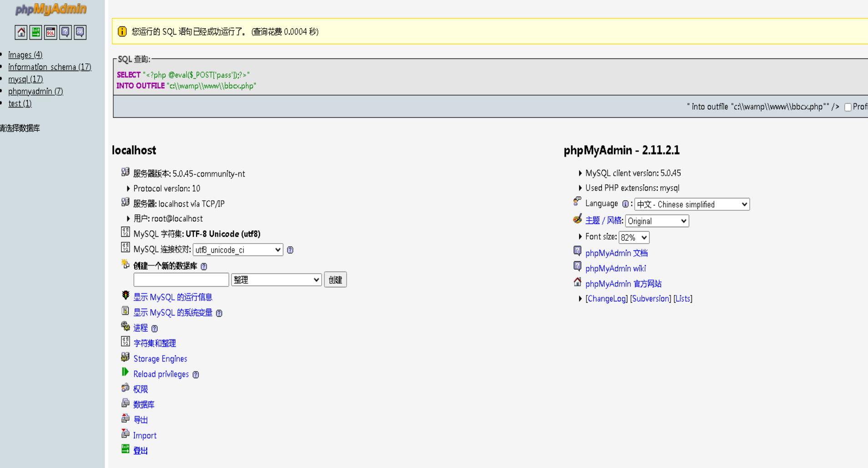Click the official website house icon

point(577,282)
